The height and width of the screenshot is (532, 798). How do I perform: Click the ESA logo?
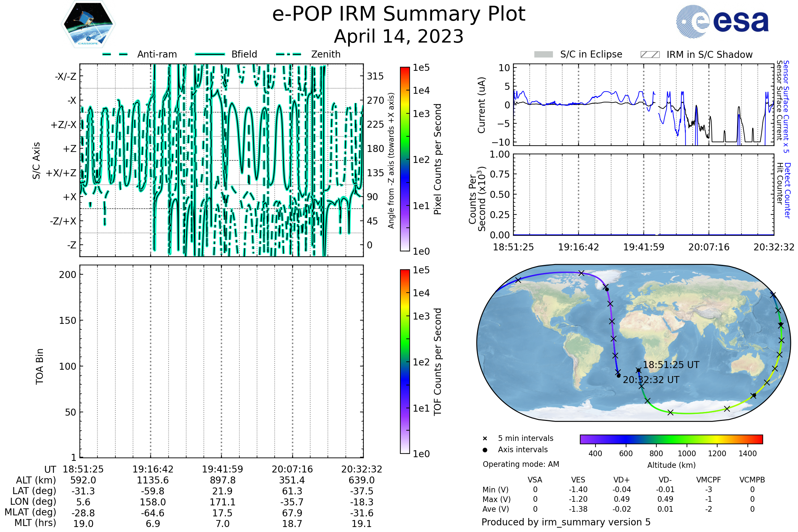pyautogui.click(x=722, y=21)
